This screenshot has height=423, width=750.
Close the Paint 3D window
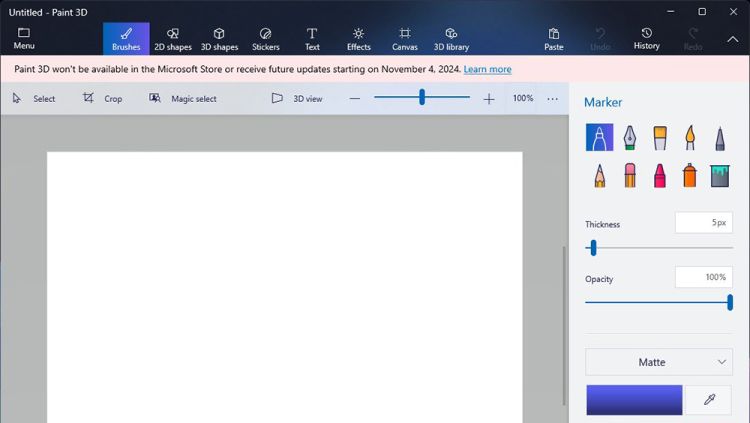pos(733,11)
